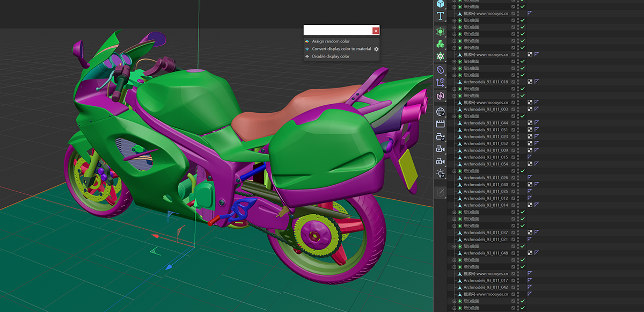644x312 pixels.
Task: Toggle visibility dots of Archmodels_93_011_018
Action: (x=518, y=82)
